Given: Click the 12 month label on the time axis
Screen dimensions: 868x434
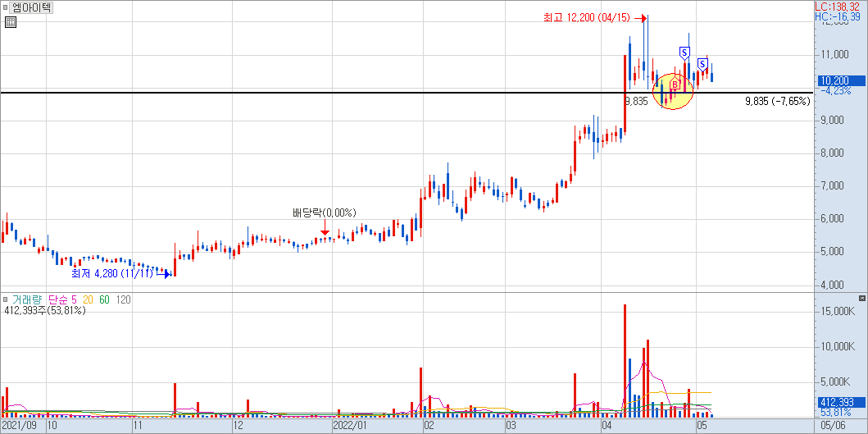Looking at the screenshot, I should [239, 426].
